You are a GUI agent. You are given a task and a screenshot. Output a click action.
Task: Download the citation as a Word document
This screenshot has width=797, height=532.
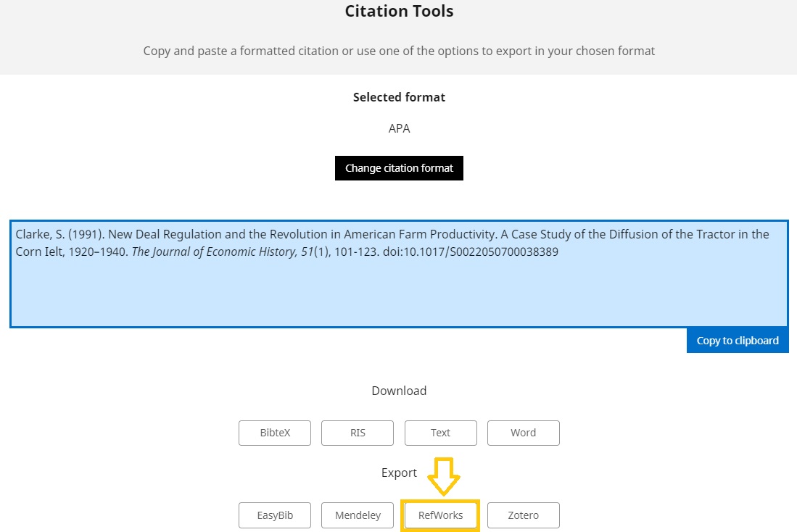click(x=523, y=433)
